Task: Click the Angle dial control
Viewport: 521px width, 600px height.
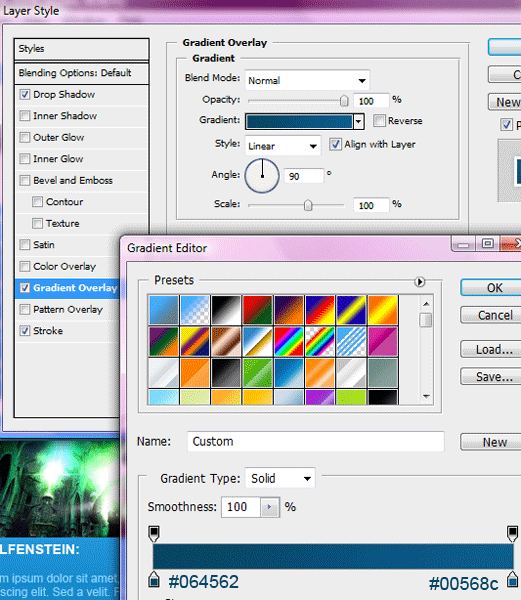Action: click(262, 176)
